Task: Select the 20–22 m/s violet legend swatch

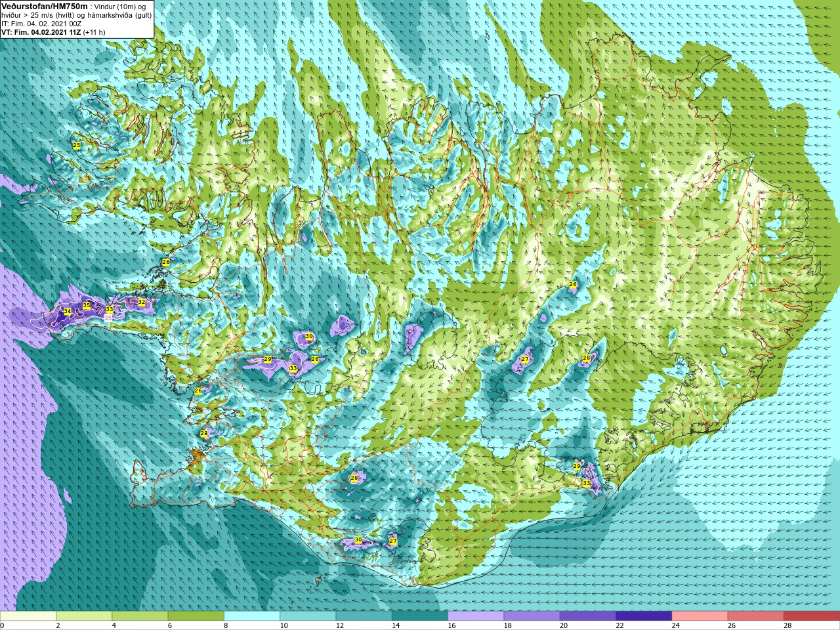Action: [x=587, y=616]
